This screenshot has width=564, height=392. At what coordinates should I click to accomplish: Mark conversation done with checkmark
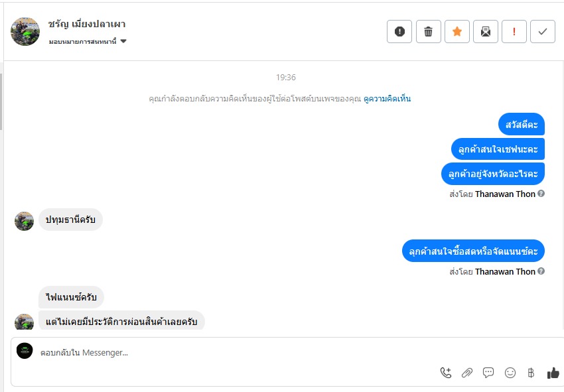pos(543,31)
